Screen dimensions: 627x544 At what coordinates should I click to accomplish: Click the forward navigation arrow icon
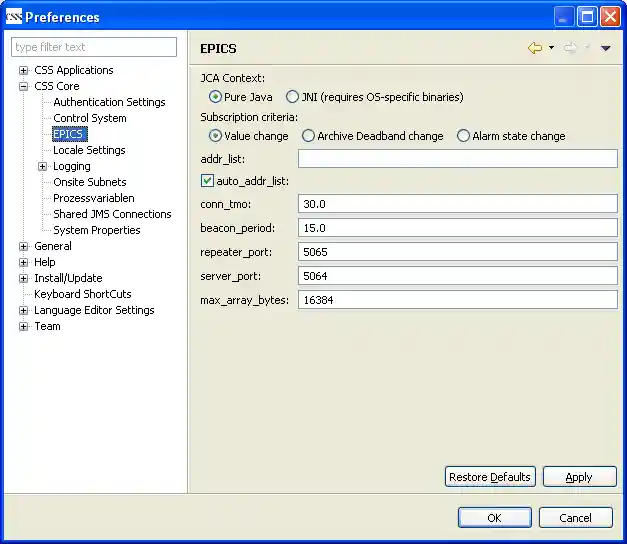[x=570, y=48]
